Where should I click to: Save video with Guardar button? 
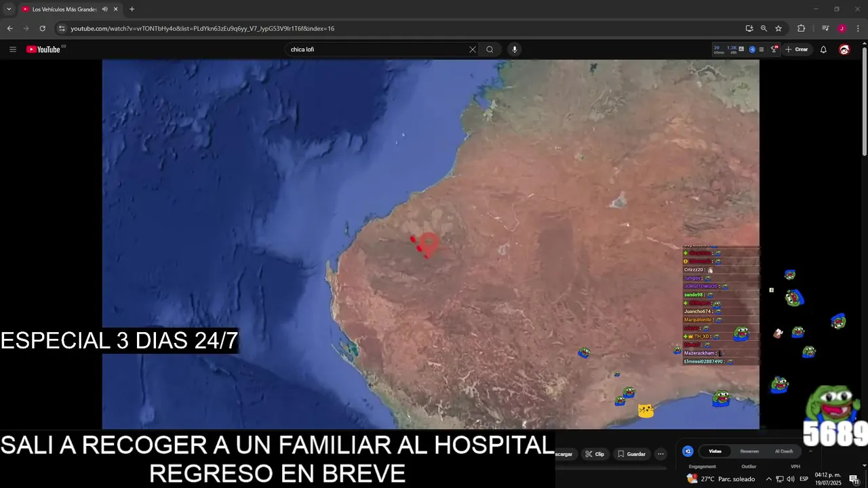[x=631, y=454]
